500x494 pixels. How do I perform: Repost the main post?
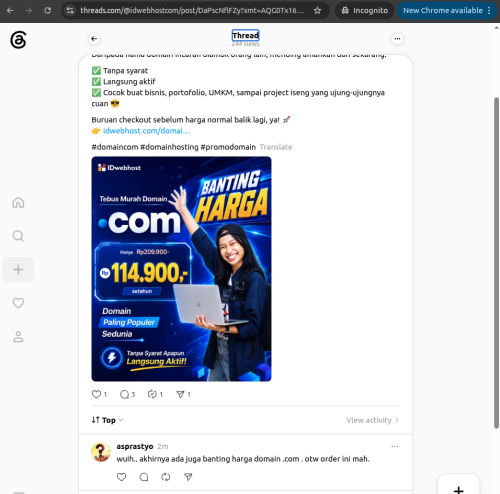point(152,394)
